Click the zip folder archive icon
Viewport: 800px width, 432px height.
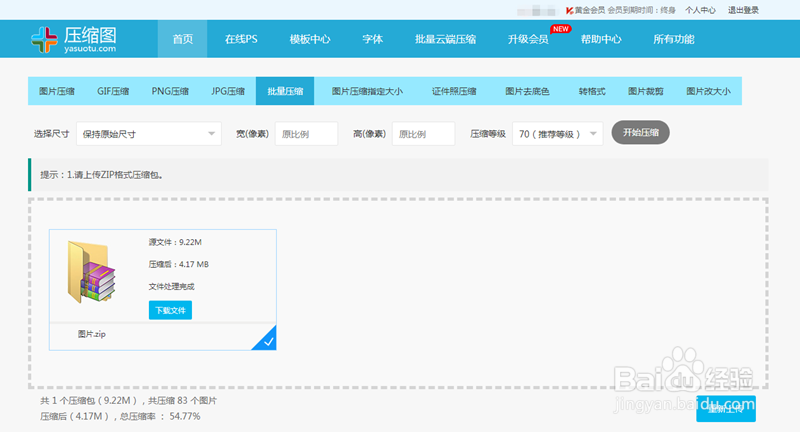click(x=92, y=272)
